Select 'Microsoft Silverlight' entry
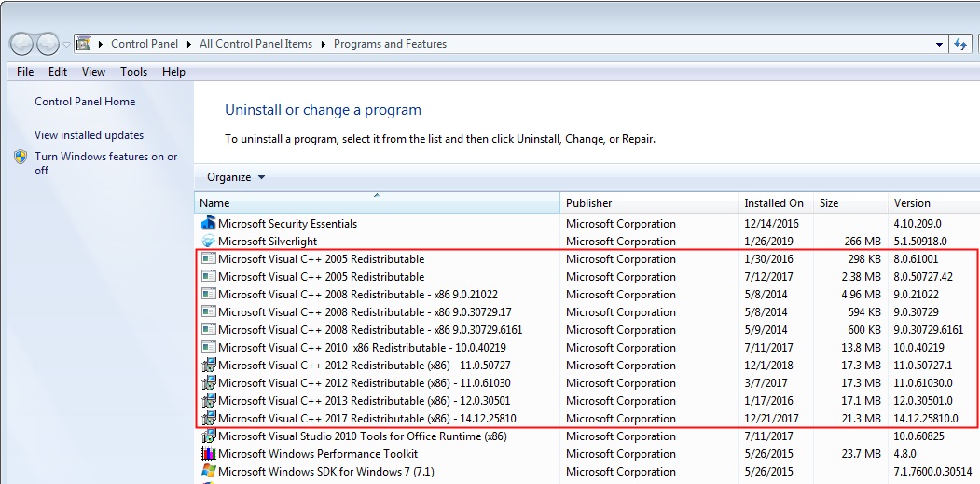 click(268, 241)
